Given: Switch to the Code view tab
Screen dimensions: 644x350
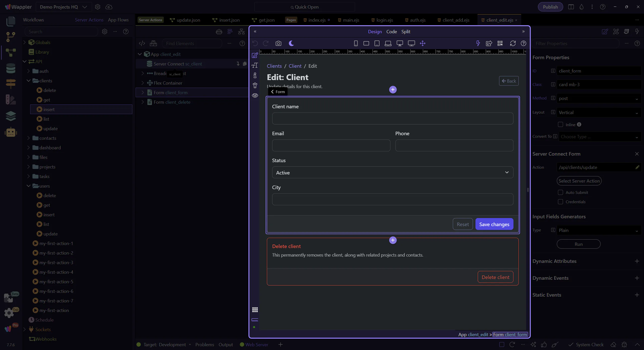Looking at the screenshot, I should click(x=391, y=31).
